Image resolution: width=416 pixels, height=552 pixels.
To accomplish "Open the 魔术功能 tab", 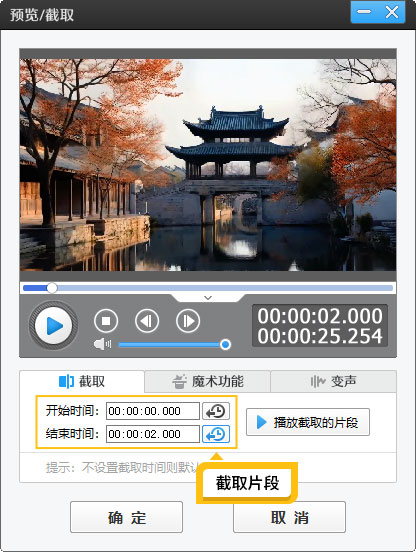I will click(x=208, y=381).
